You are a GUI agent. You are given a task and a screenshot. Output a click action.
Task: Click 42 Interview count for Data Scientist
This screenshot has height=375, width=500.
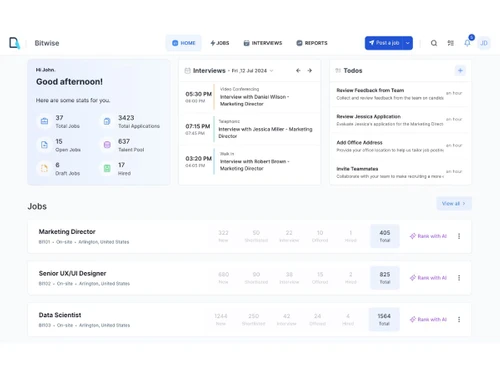(286, 319)
